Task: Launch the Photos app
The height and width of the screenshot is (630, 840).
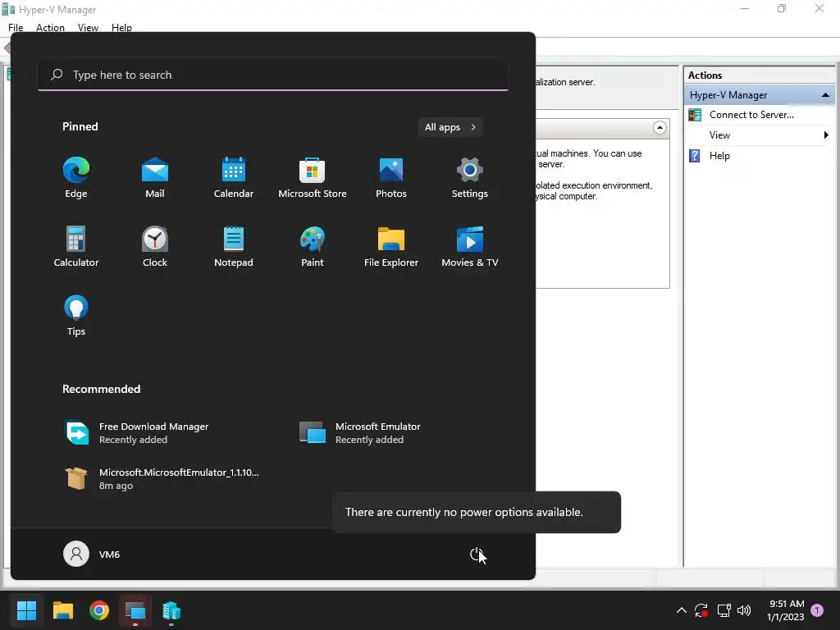Action: pos(391,178)
